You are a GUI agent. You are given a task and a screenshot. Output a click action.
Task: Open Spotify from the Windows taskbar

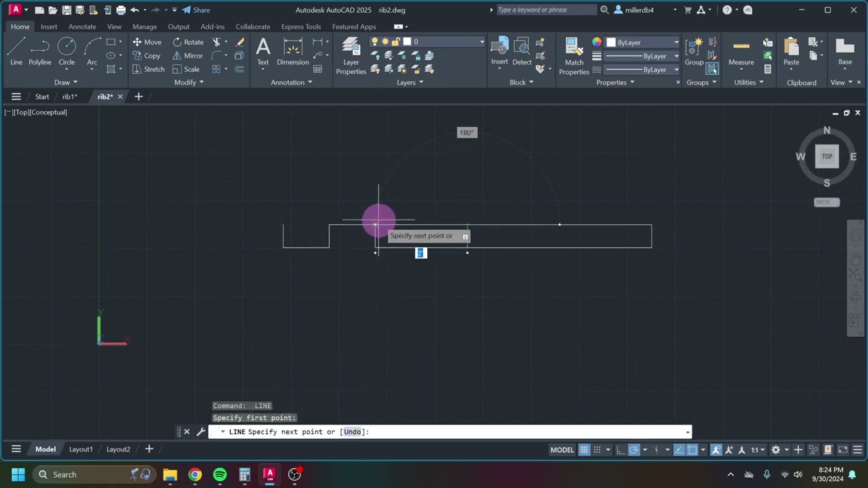tap(220, 474)
